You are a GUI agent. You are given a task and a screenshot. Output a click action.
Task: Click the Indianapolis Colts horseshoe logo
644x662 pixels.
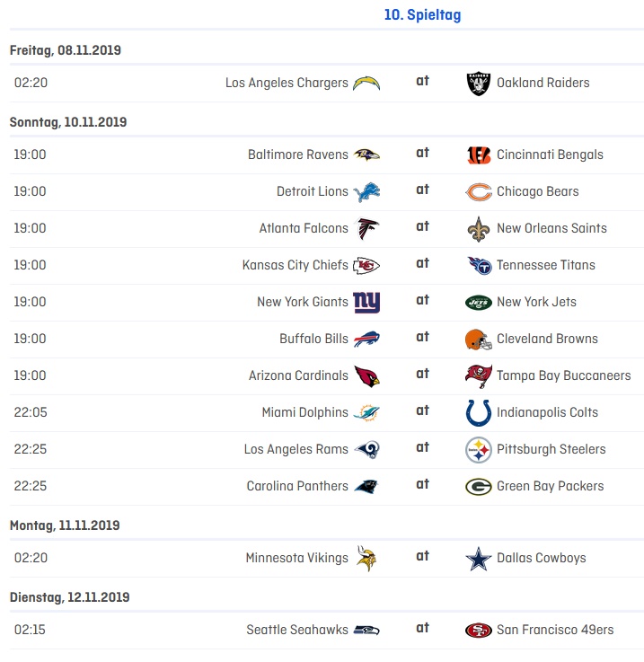pyautogui.click(x=479, y=412)
